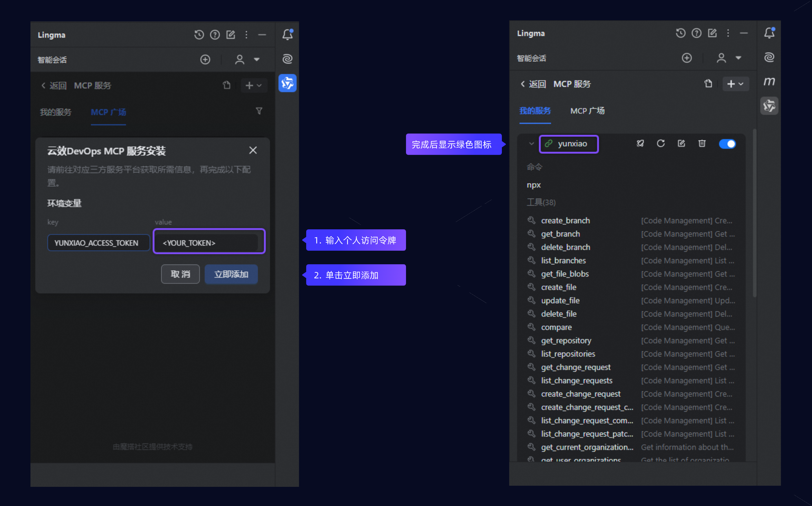Click help icon in right Lingma header
Image resolution: width=812 pixels, height=506 pixels.
tap(696, 33)
